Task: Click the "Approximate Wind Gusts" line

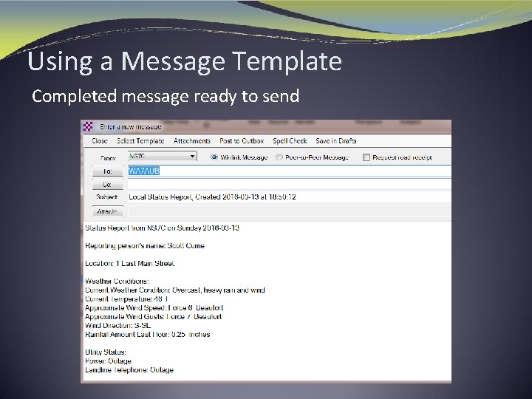Action: pos(154,316)
